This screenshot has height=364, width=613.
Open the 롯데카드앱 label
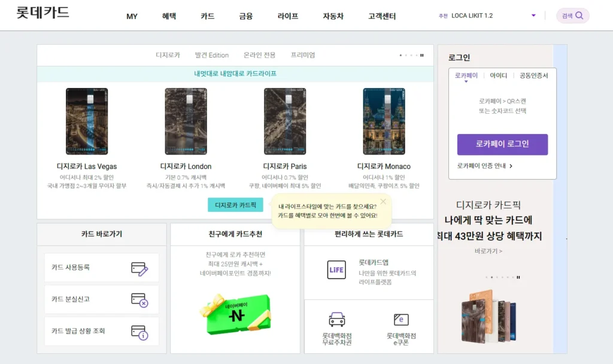click(x=374, y=262)
